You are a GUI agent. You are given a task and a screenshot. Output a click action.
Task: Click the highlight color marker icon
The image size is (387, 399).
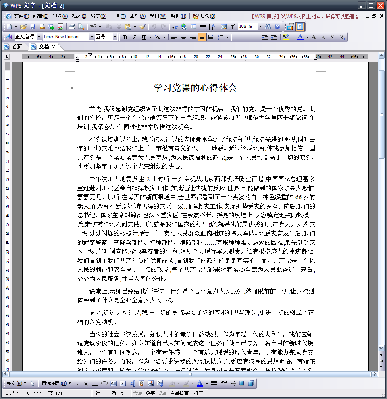(286, 37)
